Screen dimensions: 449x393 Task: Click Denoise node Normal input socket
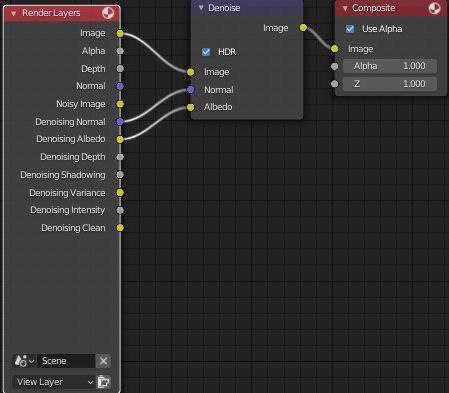click(x=190, y=90)
